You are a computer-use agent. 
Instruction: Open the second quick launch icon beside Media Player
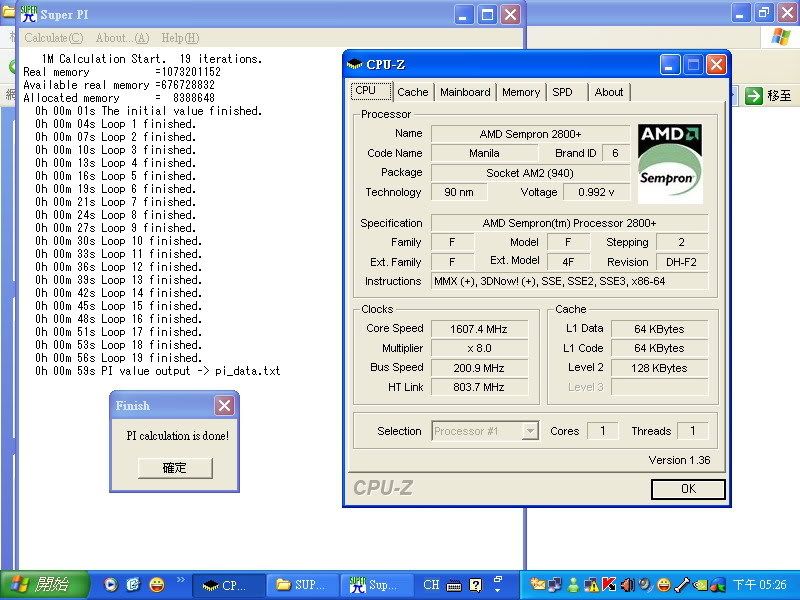tap(133, 585)
